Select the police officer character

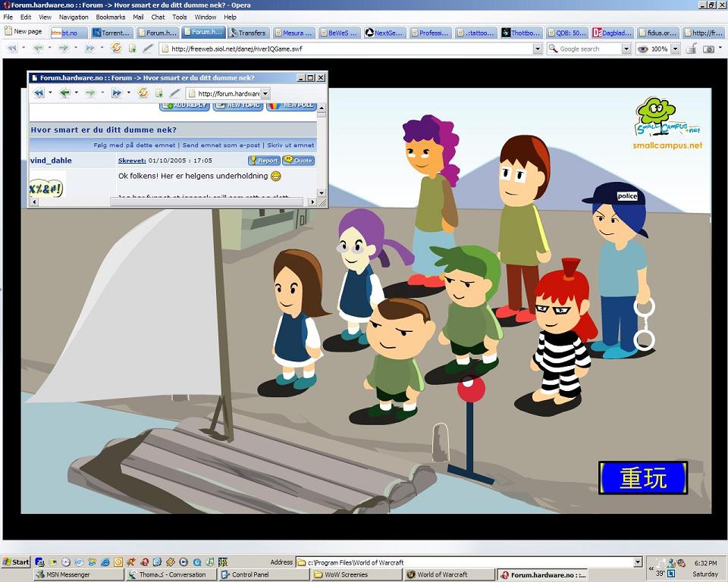[621, 270]
